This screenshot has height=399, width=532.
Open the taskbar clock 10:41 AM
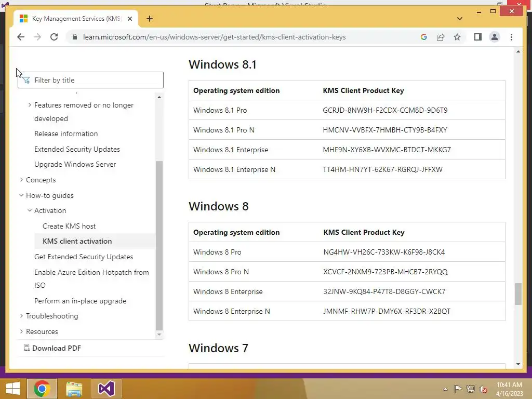tap(509, 389)
